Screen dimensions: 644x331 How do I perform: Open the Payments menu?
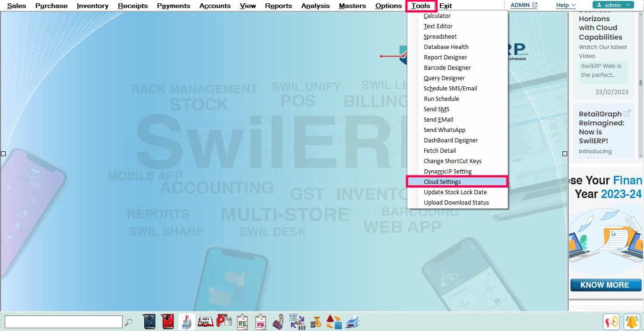173,6
